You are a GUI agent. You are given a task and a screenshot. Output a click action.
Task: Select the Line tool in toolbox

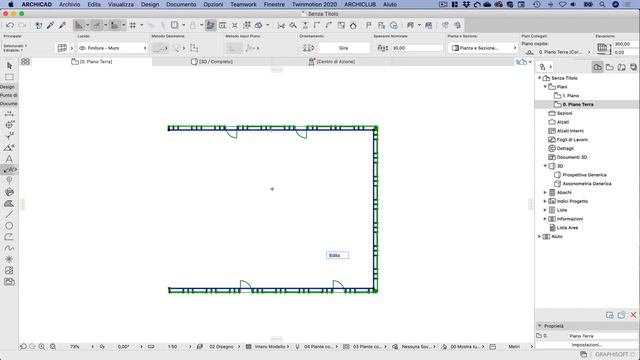pyautogui.click(x=9, y=214)
